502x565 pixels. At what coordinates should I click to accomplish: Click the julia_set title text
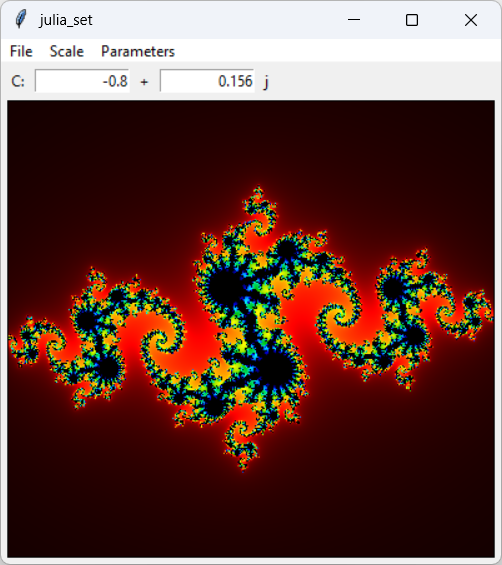(66, 20)
